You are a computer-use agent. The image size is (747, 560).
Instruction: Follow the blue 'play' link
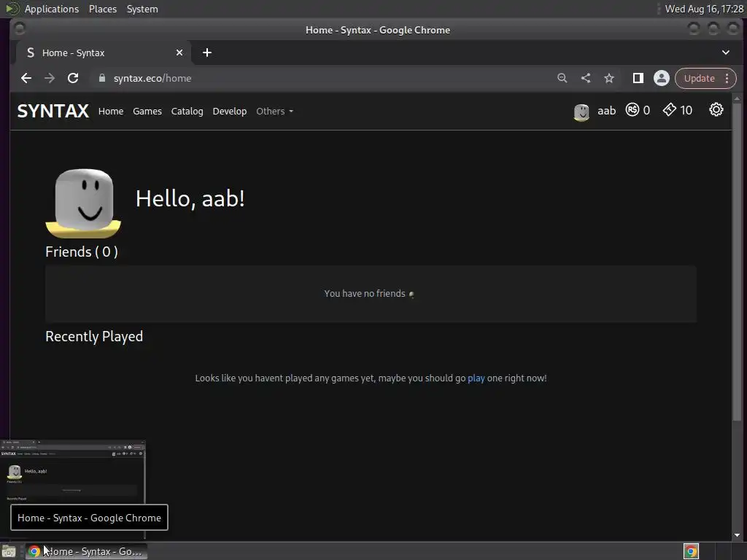[476, 378]
